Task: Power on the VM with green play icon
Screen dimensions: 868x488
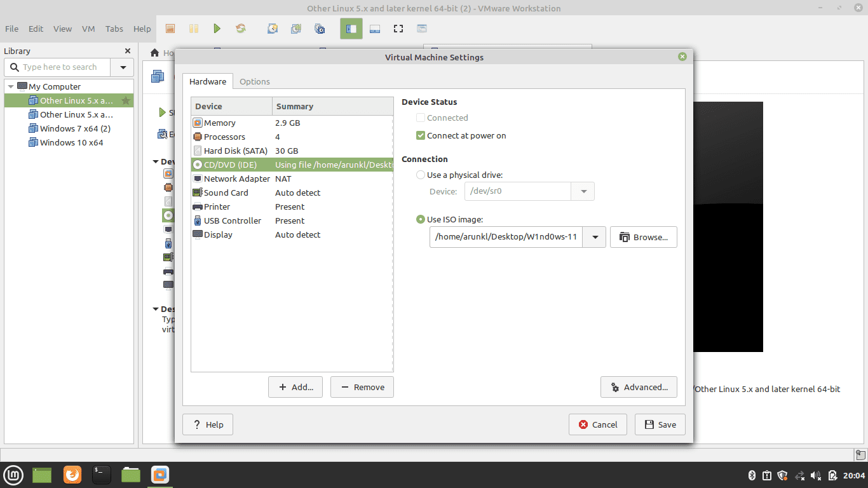Action: pyautogui.click(x=217, y=29)
